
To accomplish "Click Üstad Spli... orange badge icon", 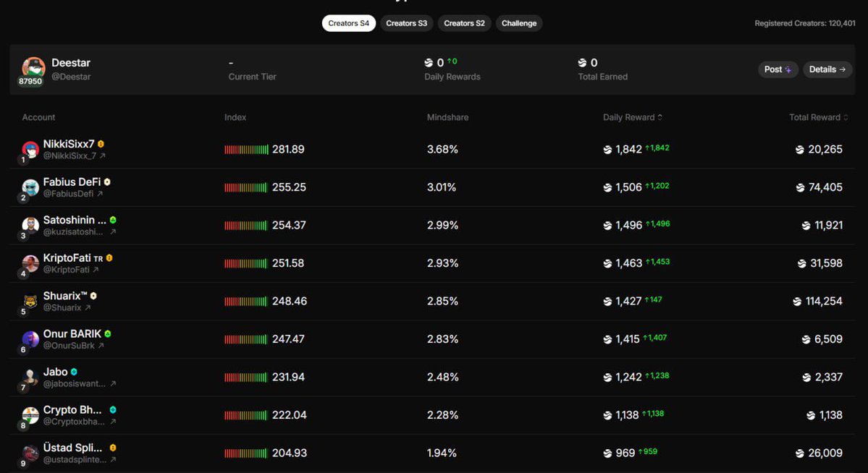I will click(x=113, y=448).
